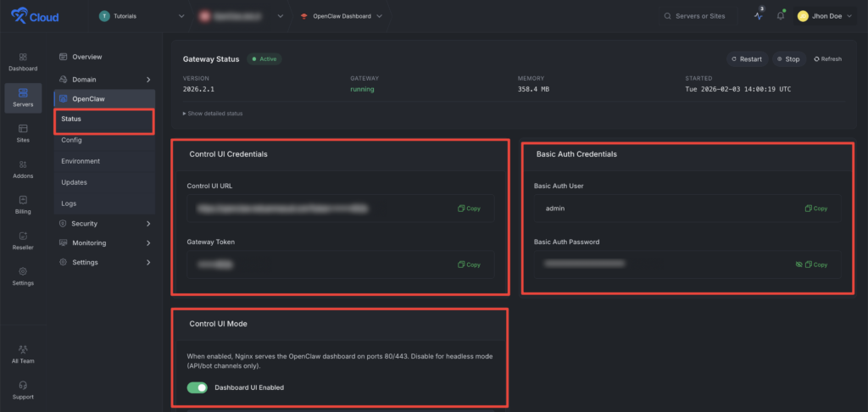Restart the gateway
The height and width of the screenshot is (412, 868).
coord(746,59)
